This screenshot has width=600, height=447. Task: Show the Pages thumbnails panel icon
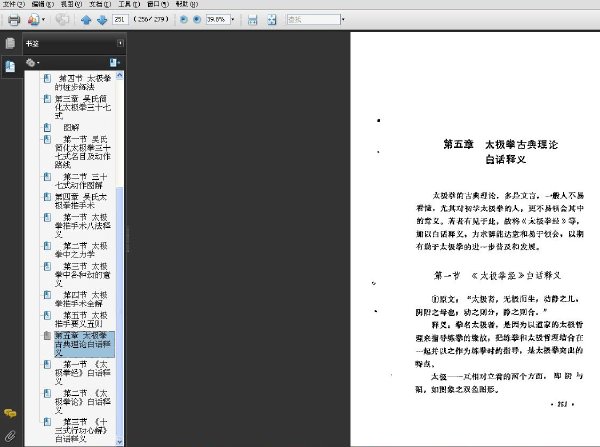pyautogui.click(x=10, y=43)
